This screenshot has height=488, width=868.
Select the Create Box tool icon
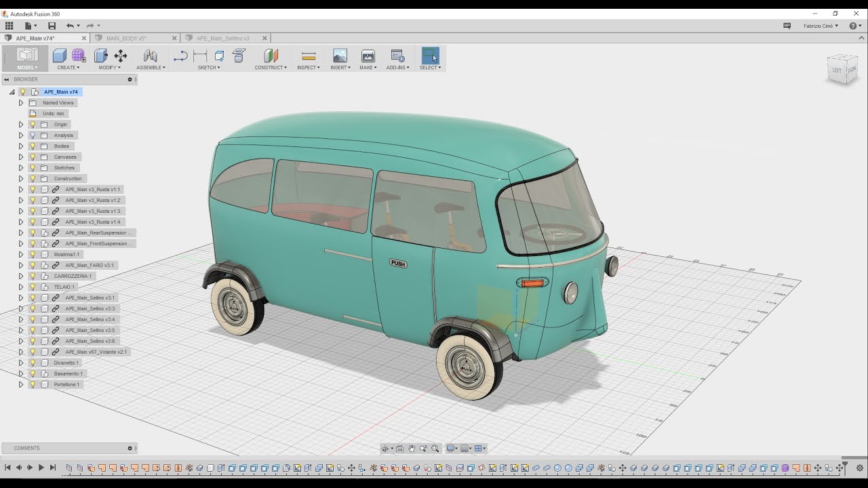(x=60, y=56)
